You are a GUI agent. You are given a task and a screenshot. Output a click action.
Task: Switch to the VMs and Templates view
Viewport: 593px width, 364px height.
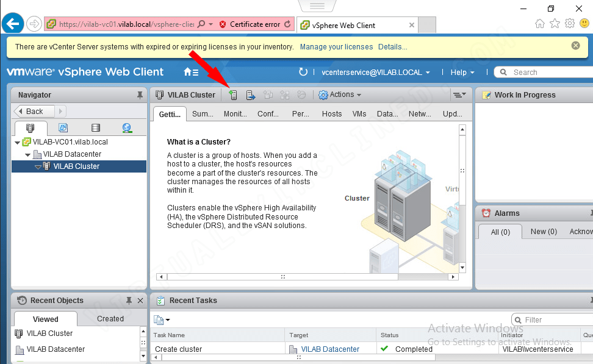63,128
